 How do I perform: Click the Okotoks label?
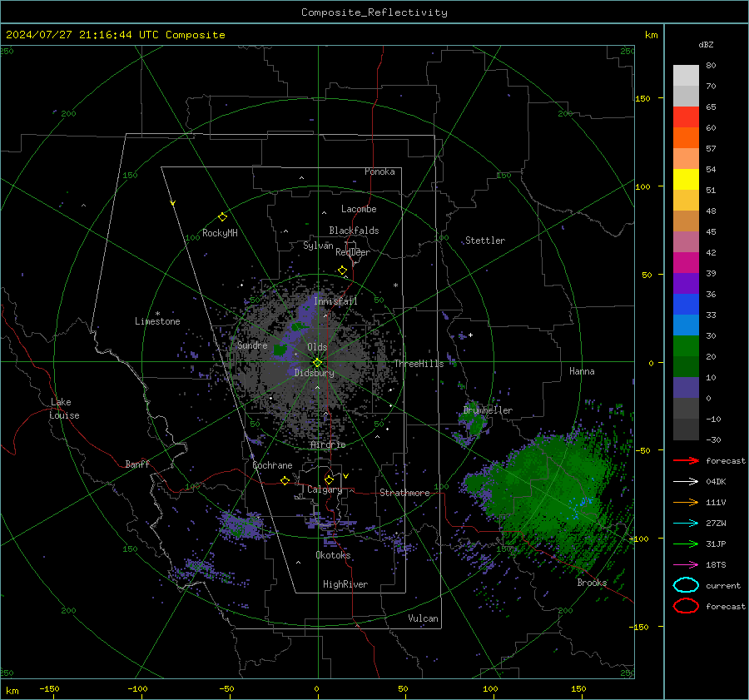click(x=333, y=555)
